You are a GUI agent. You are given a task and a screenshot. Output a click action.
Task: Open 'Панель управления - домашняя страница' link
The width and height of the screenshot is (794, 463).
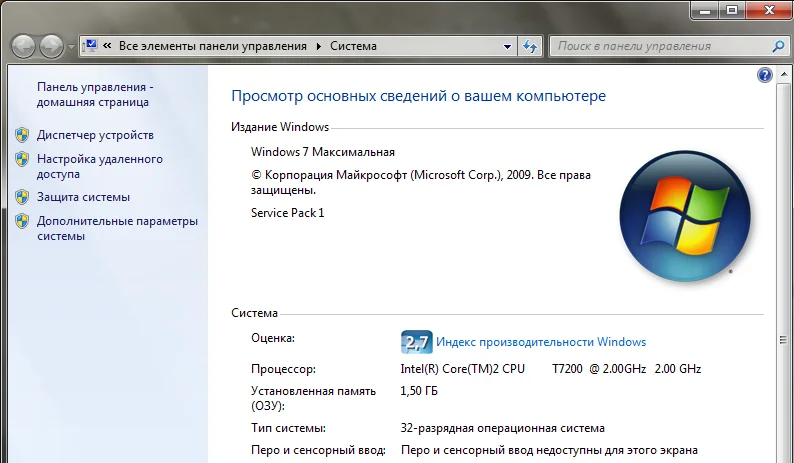[95, 94]
